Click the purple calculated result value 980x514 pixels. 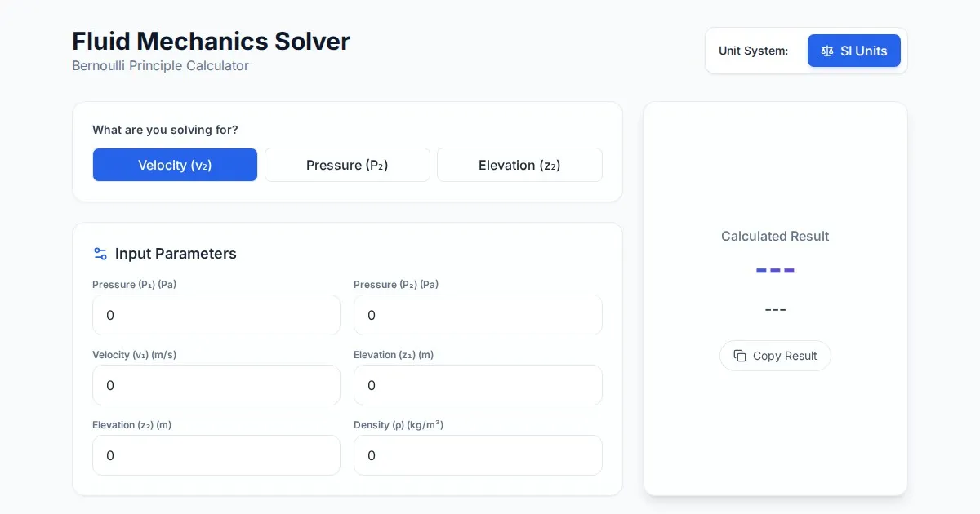pos(775,269)
